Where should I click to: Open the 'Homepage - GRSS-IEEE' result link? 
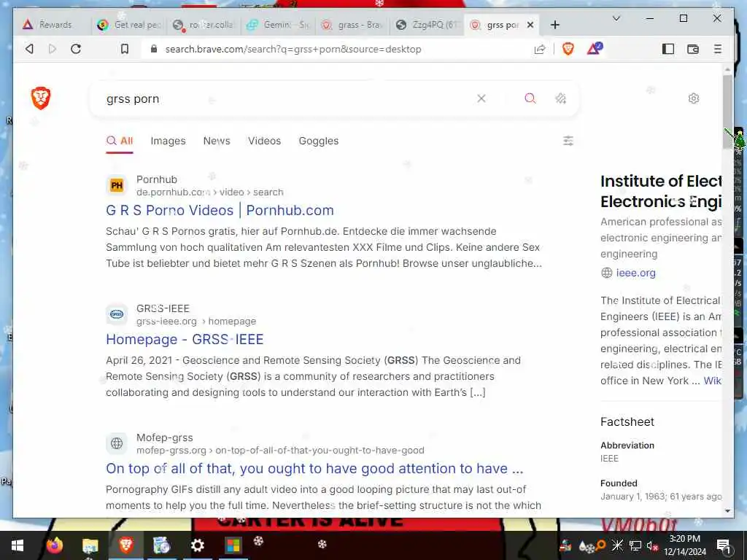[185, 339]
